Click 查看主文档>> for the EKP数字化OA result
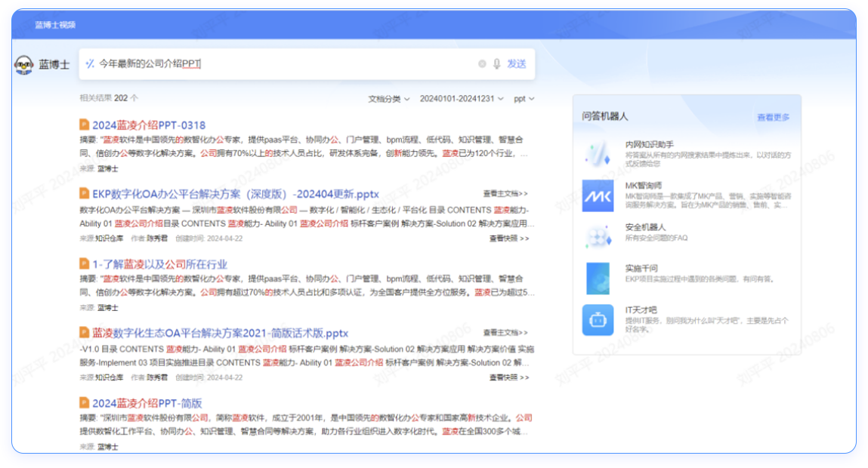Viewport: 868px width, 468px height. click(505, 194)
